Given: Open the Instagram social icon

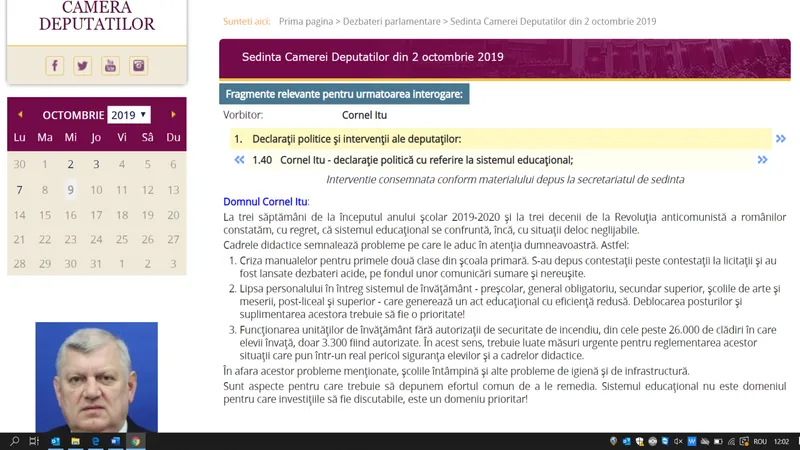Looking at the screenshot, I should coord(139,66).
